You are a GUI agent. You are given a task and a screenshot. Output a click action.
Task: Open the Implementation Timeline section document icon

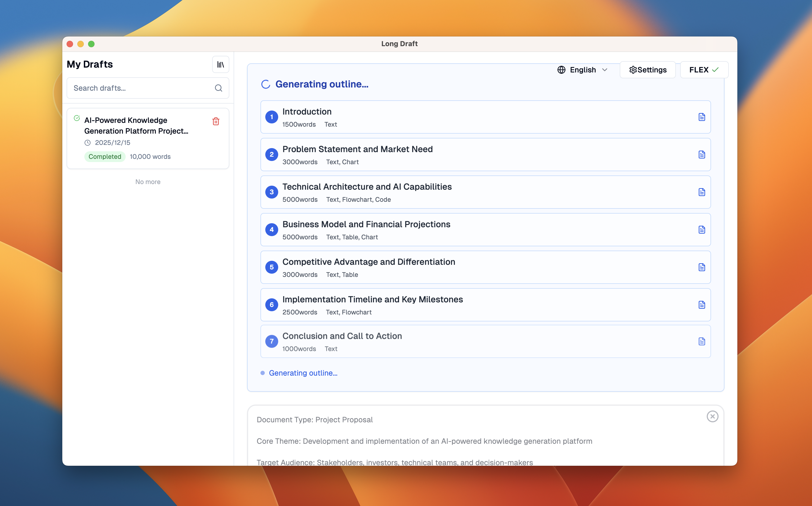click(x=701, y=305)
